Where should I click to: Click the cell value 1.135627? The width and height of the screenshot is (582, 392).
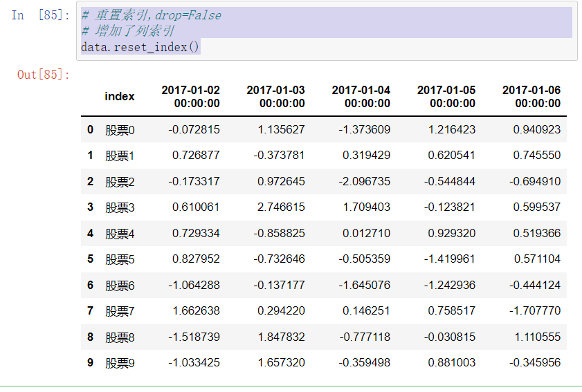[282, 129]
